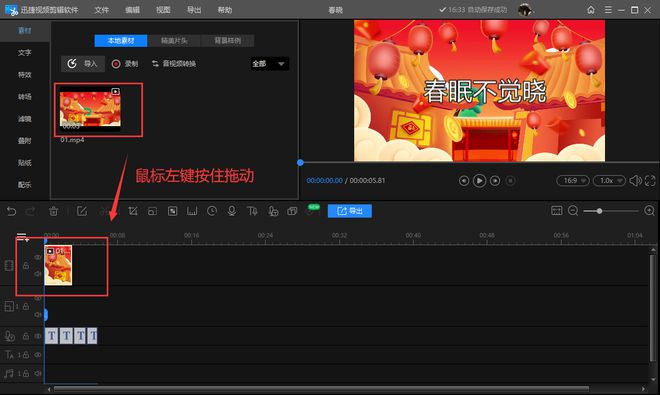Click the preview progress bar handle

(x=300, y=163)
